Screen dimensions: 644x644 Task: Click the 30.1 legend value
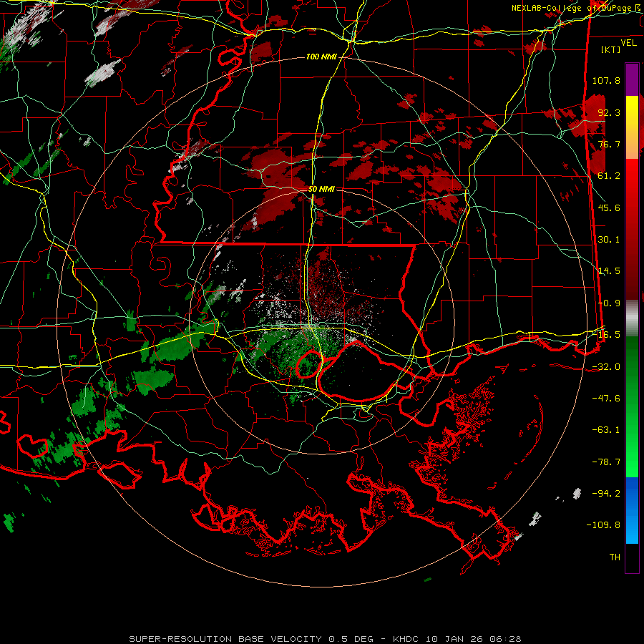coord(609,240)
